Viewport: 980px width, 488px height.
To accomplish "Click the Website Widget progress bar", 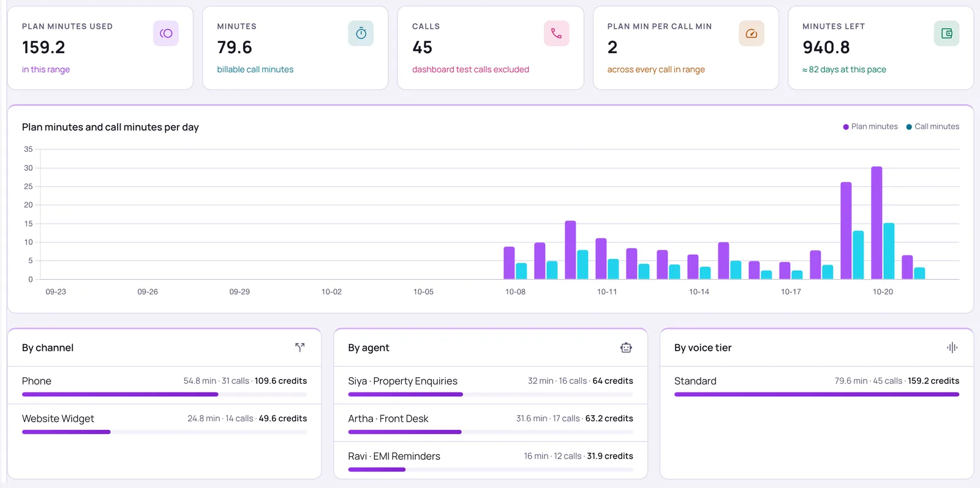I will pyautogui.click(x=164, y=432).
